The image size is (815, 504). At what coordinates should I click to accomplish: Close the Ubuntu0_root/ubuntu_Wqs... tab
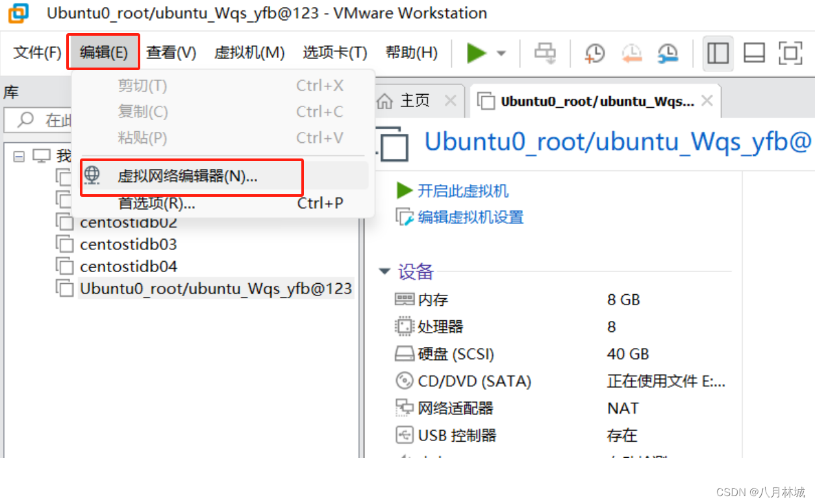coord(707,101)
